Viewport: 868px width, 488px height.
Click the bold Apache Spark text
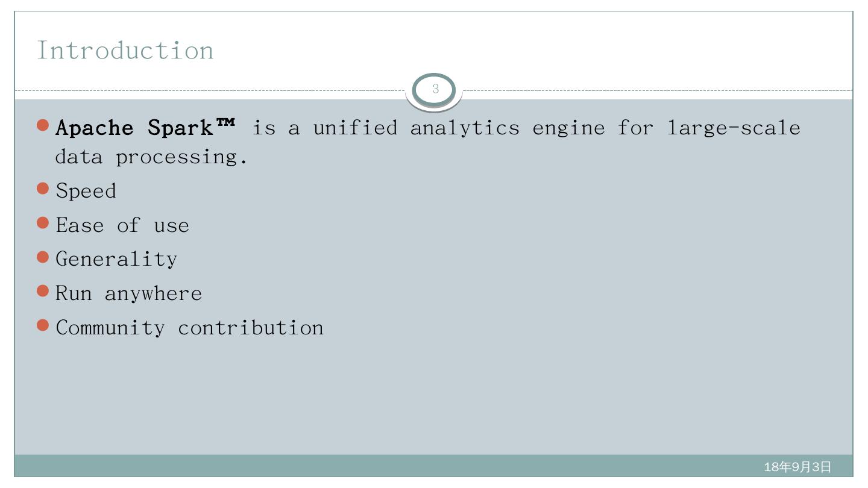(x=134, y=128)
